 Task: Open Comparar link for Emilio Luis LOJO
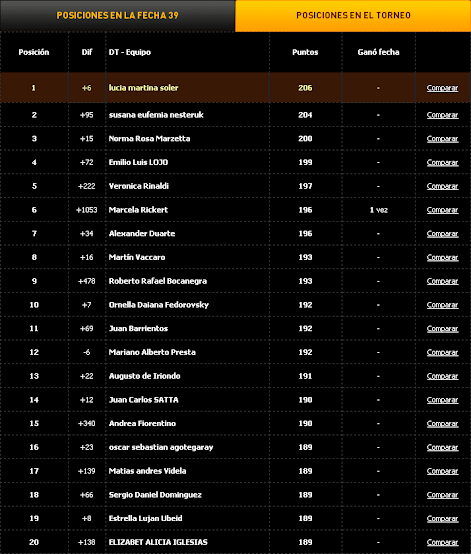(x=442, y=163)
